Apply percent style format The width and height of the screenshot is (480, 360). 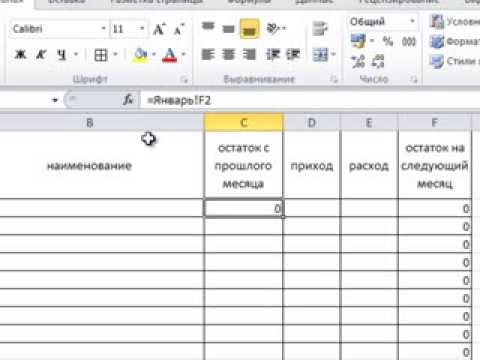click(388, 41)
